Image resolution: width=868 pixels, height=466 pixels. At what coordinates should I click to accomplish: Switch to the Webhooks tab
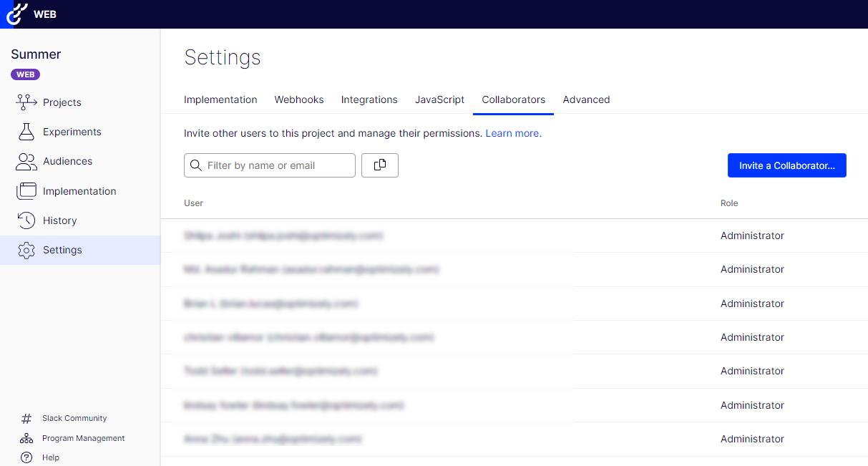pos(299,99)
